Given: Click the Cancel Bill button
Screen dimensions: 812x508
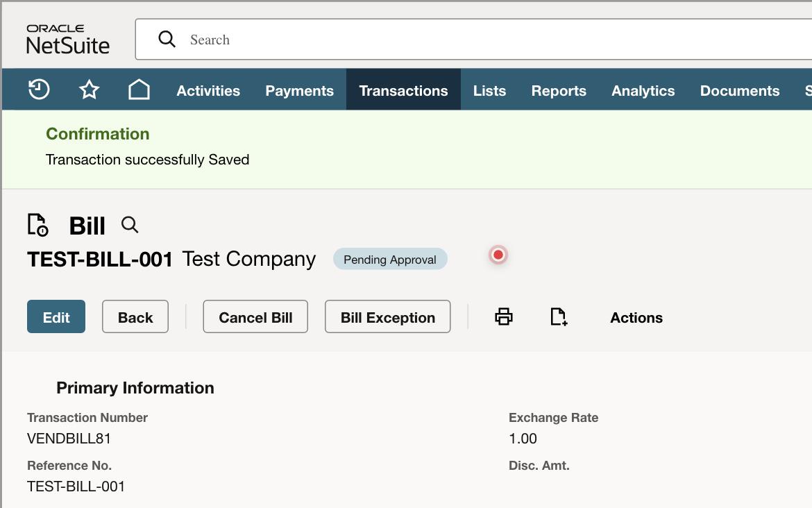Looking at the screenshot, I should click(x=255, y=316).
